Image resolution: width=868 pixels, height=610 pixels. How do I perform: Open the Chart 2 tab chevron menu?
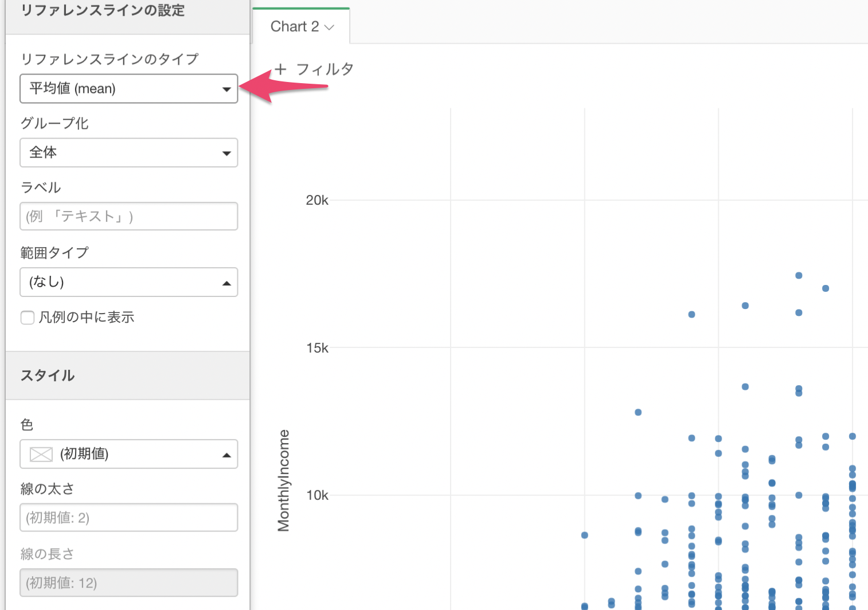coord(329,28)
